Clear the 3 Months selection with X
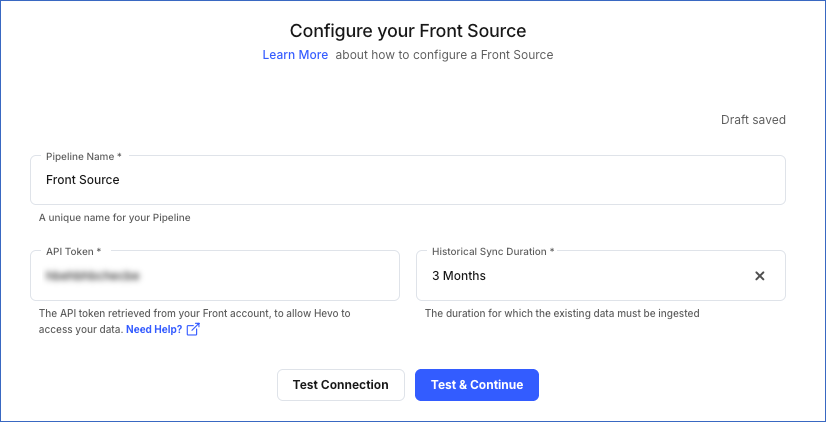 coord(760,276)
